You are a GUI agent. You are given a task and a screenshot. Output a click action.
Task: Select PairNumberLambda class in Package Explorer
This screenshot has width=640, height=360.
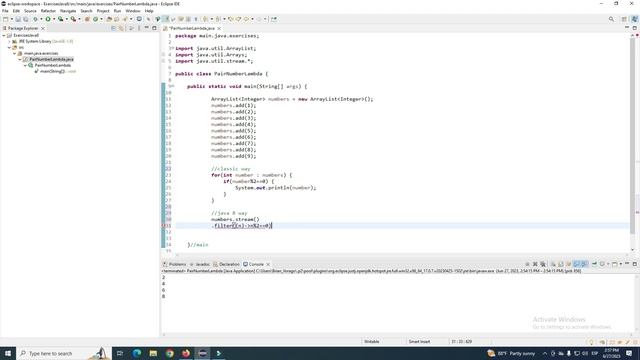click(53, 65)
